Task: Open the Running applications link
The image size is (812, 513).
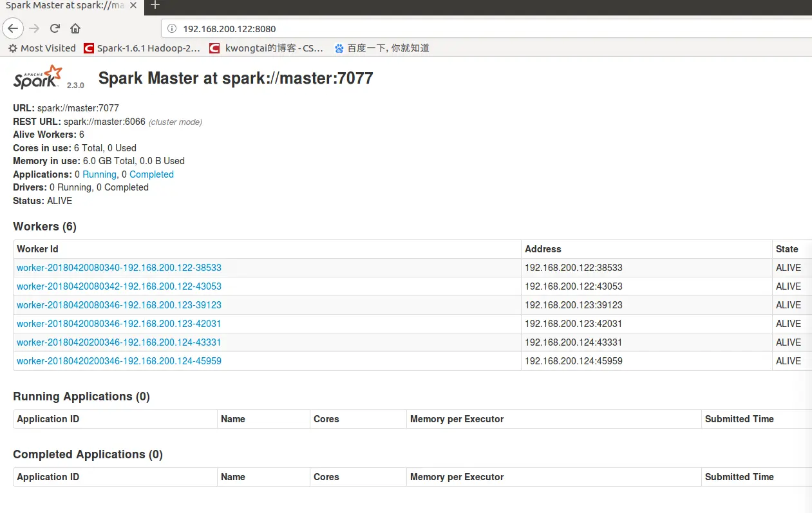Action: 99,174
